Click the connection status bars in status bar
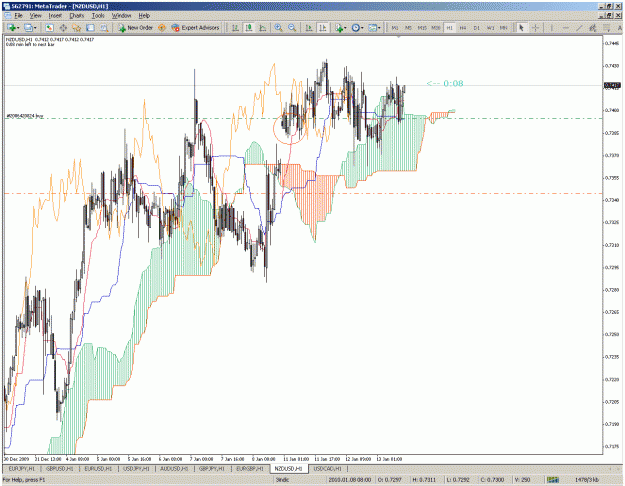 pyautogui.click(x=552, y=480)
